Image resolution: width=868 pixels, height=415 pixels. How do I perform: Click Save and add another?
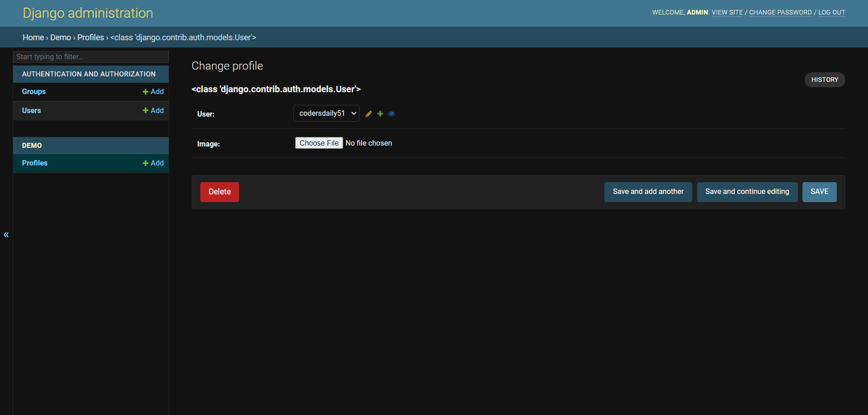pyautogui.click(x=648, y=192)
